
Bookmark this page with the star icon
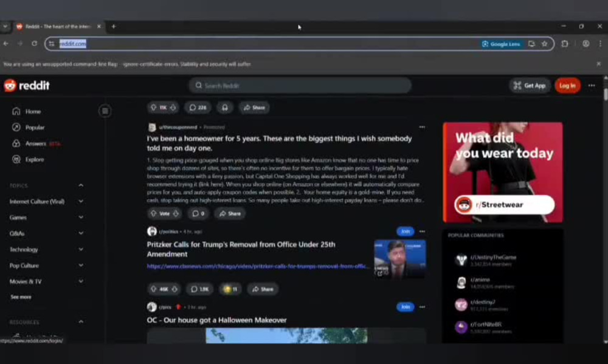click(545, 44)
